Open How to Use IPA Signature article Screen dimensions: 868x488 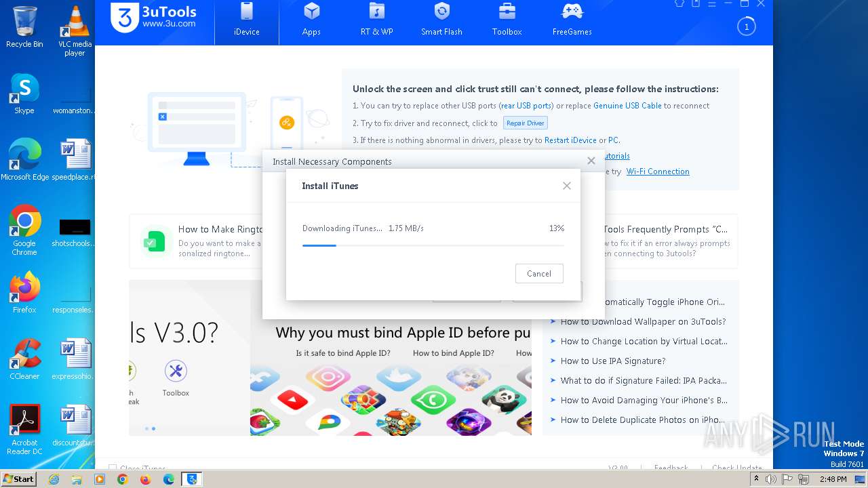[x=613, y=361]
